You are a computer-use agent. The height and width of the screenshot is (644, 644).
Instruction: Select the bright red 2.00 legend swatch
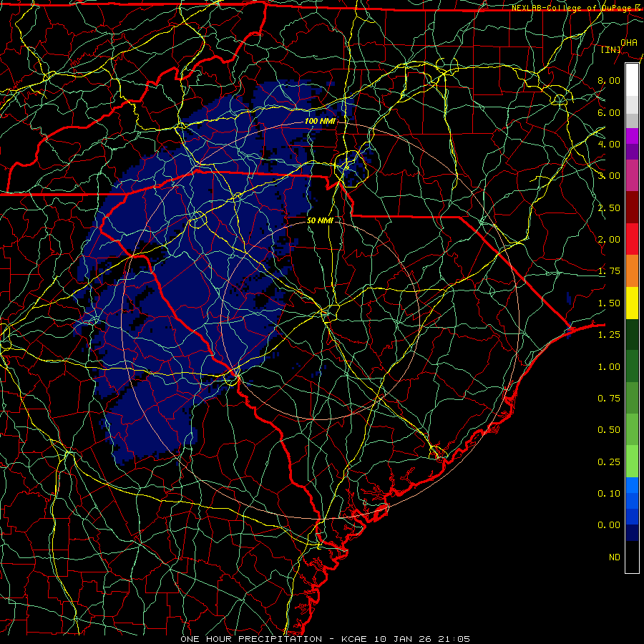click(632, 239)
